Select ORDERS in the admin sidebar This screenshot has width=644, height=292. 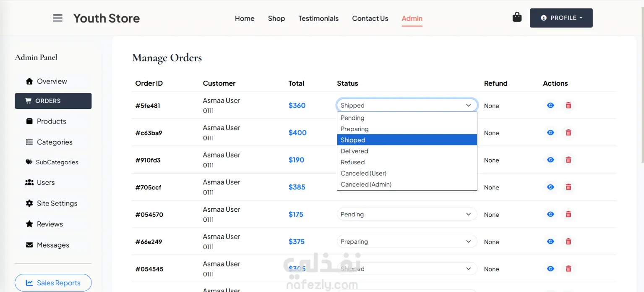[x=53, y=101]
